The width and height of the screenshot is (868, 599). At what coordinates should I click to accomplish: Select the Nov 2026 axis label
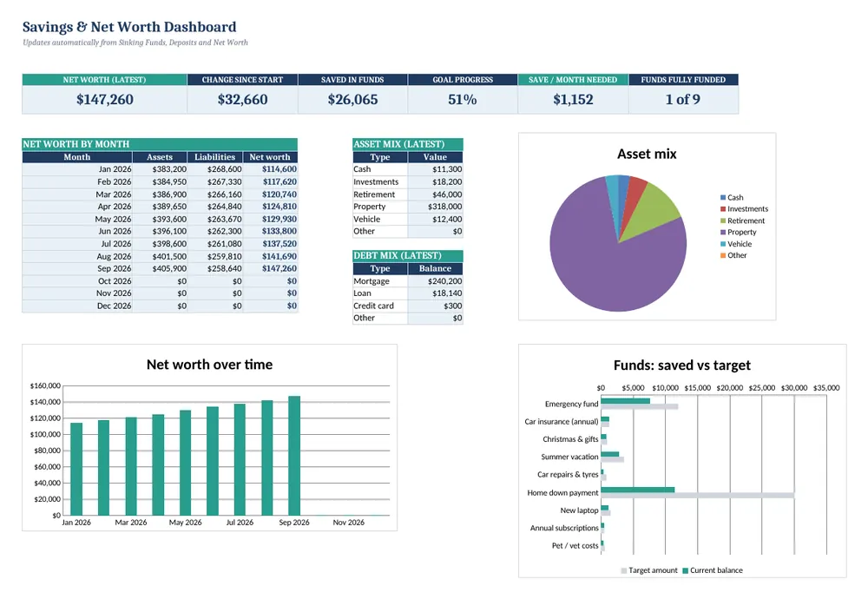[349, 523]
